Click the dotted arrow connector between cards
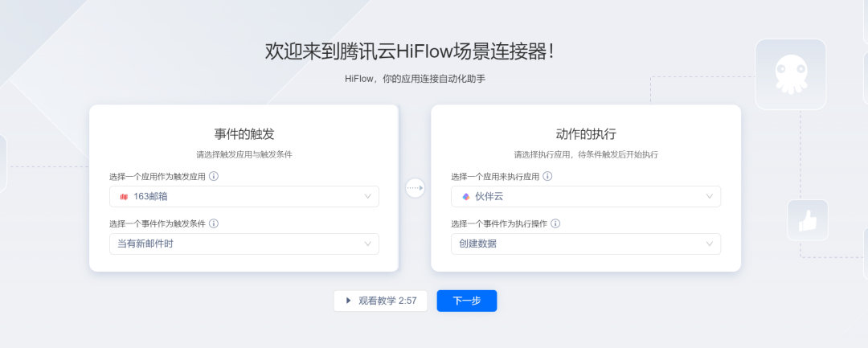 click(415, 188)
